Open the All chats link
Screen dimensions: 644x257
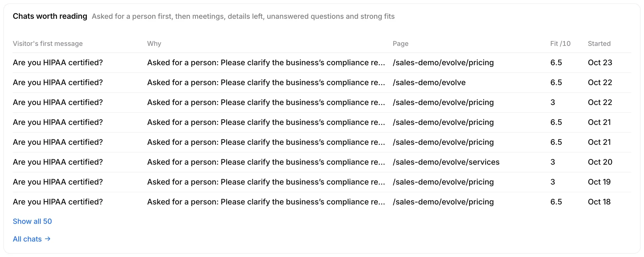[32, 239]
